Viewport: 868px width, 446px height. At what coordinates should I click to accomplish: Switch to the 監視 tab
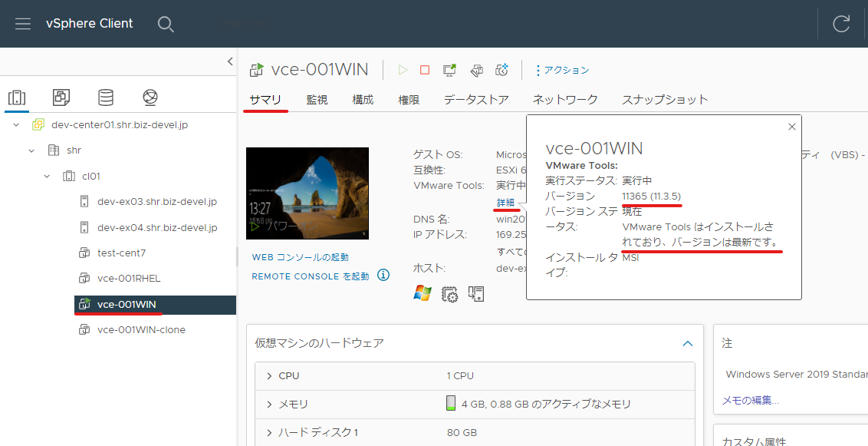(317, 100)
